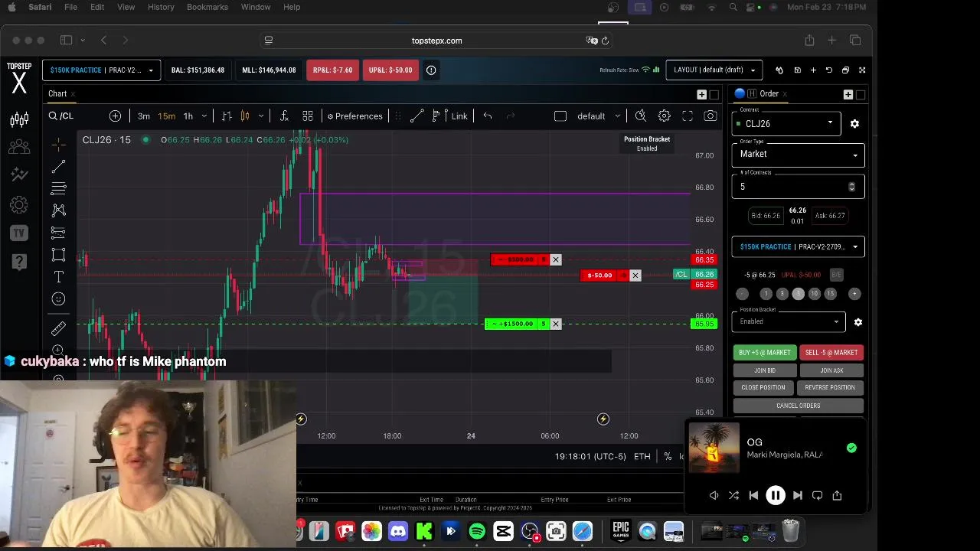980x551 pixels.
Task: Open the help question mark sidebar icon
Action: pos(19,262)
